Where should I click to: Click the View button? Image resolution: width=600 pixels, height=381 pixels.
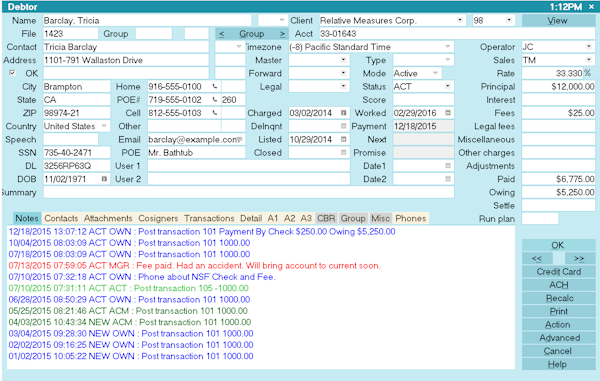click(x=558, y=21)
